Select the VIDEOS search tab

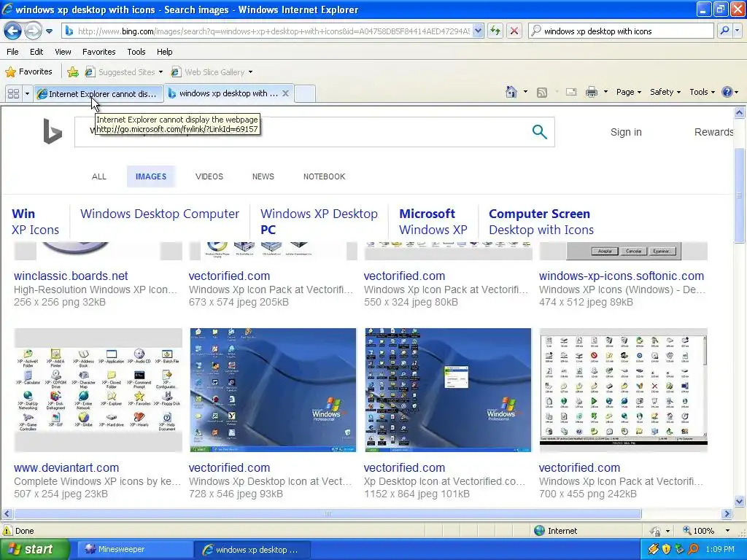[x=209, y=176]
